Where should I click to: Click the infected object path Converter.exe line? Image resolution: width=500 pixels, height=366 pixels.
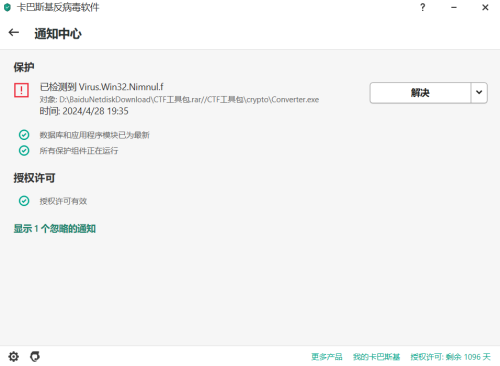[x=179, y=99]
